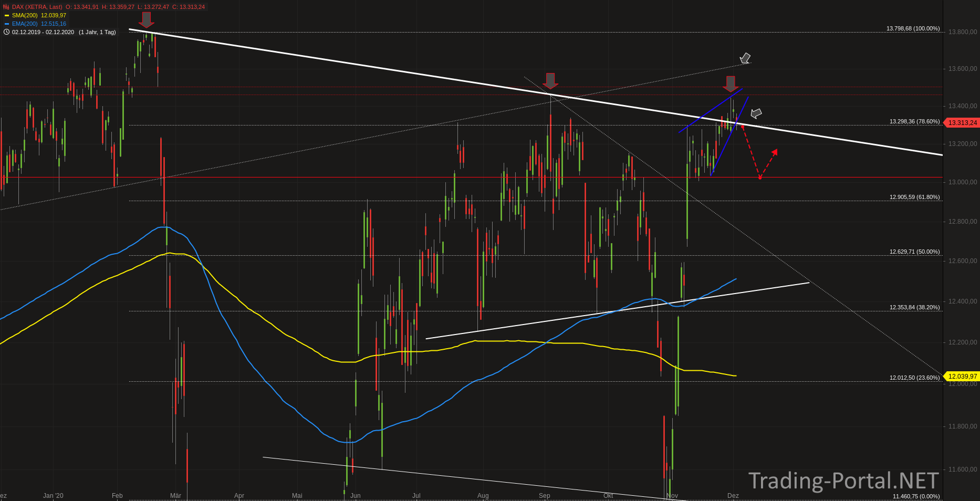The height and width of the screenshot is (501, 980).
Task: Click the 'Mär' time axis label
Action: coord(175,496)
